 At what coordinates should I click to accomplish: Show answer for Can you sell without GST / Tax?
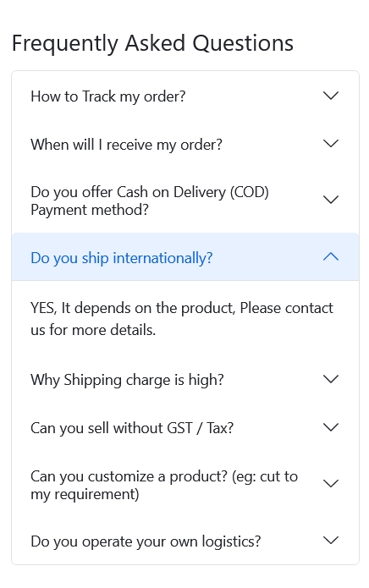[185, 427]
